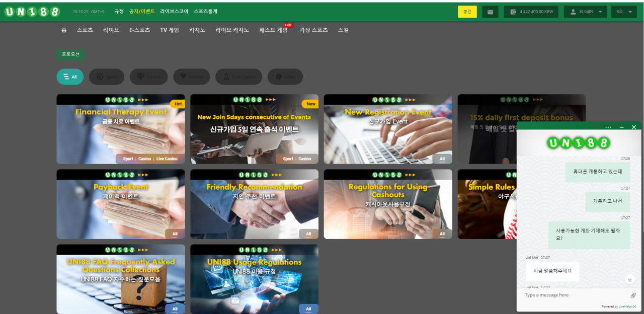This screenshot has height=314, width=644.
Task: Click the chat message 사용가능한 계좌 기재해도 될까요?
Action: click(589, 234)
